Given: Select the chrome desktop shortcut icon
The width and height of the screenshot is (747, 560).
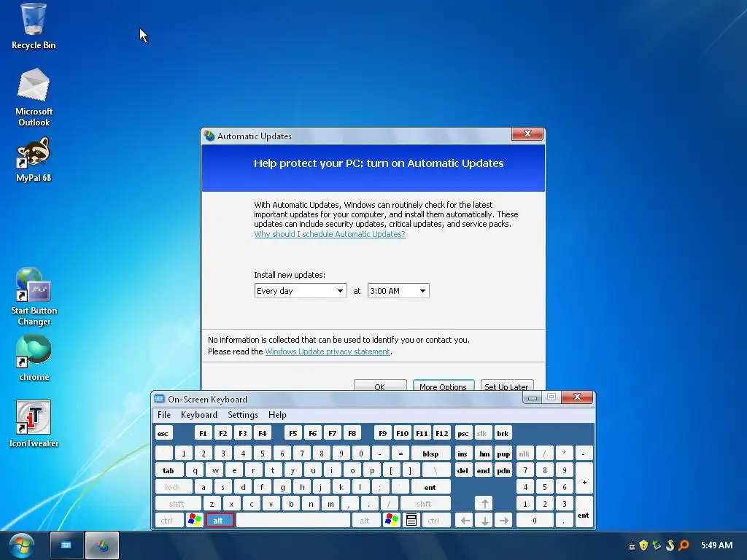Looking at the screenshot, I should [x=34, y=358].
